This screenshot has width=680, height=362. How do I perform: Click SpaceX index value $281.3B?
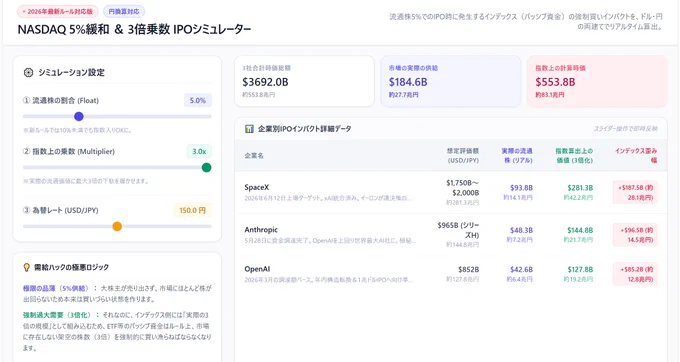[580, 188]
